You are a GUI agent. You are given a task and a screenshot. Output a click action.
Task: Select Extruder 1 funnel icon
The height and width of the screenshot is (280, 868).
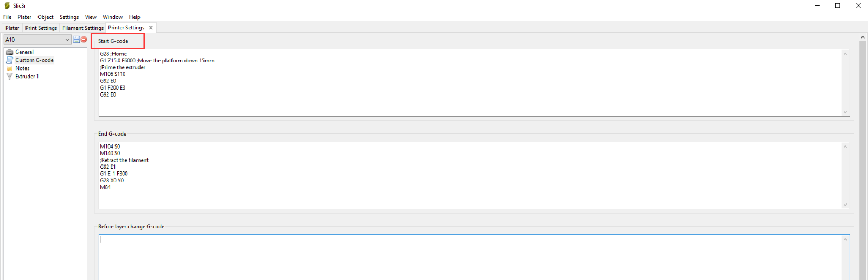[9, 77]
